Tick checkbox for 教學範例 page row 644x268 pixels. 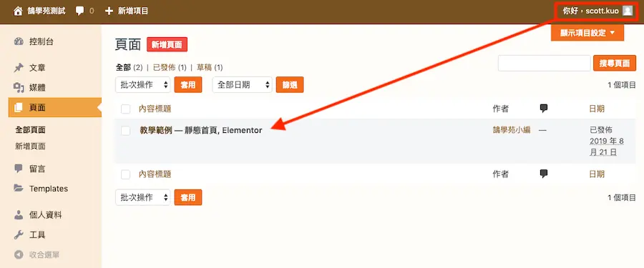pyautogui.click(x=126, y=131)
